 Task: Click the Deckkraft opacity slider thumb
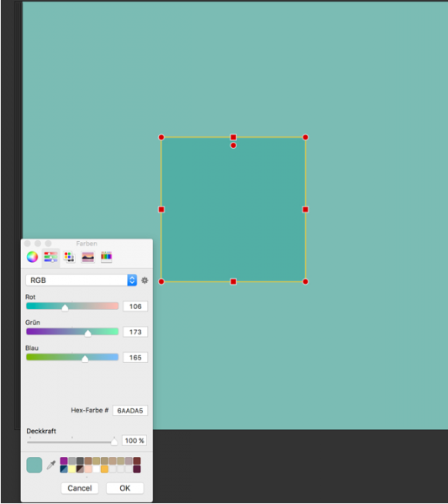click(x=114, y=442)
